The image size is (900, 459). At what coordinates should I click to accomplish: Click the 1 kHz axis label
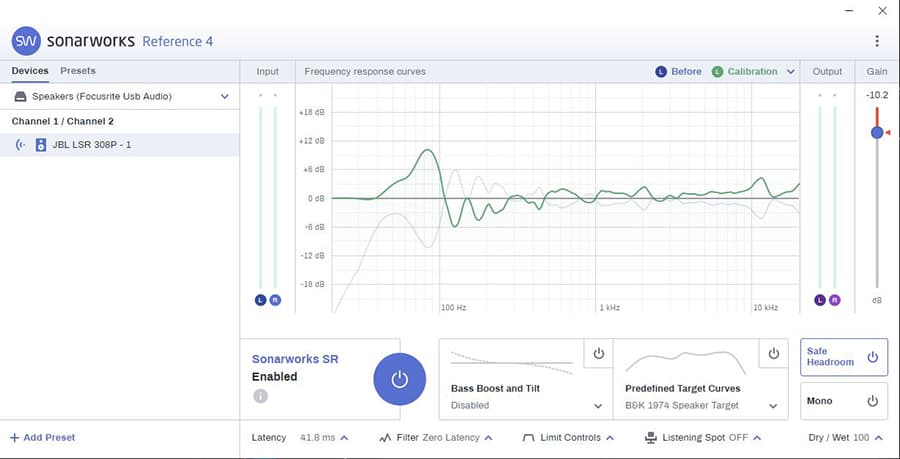(x=610, y=308)
